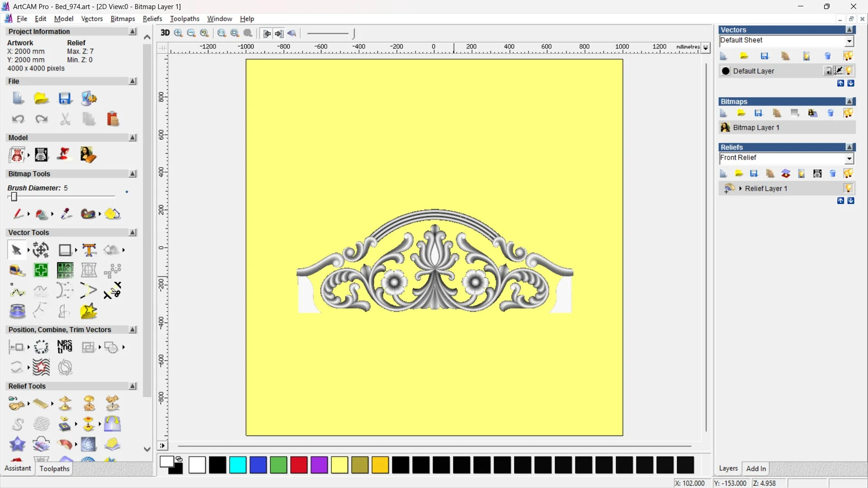This screenshot has height=488, width=868.
Task: Click the Zoom In magnifier
Action: click(x=178, y=33)
